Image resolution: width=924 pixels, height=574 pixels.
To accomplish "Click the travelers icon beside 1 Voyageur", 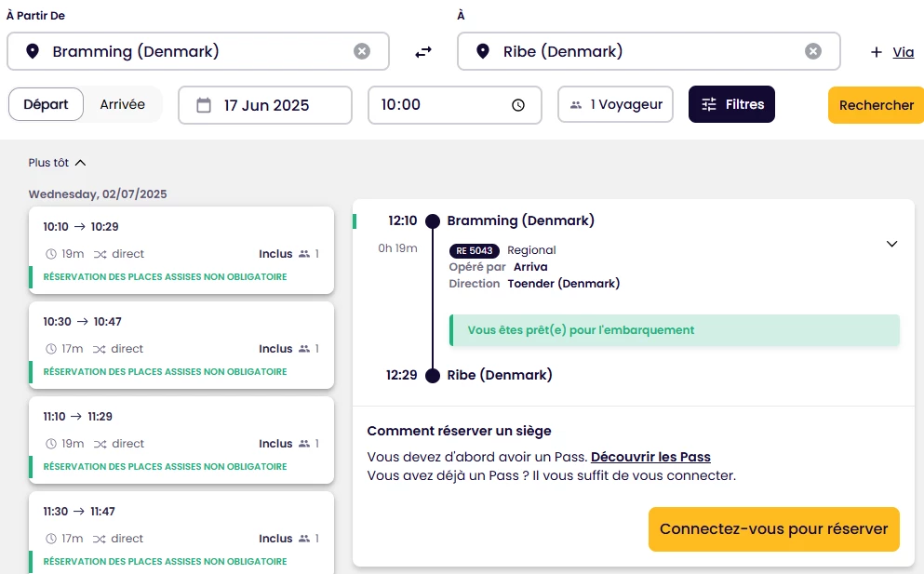I will (x=576, y=105).
